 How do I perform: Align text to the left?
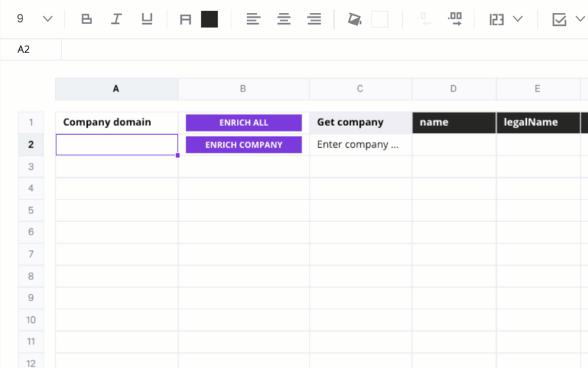tap(253, 19)
